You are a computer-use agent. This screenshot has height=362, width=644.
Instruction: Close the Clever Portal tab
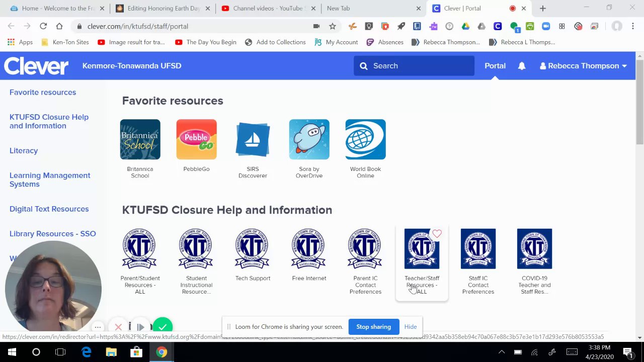[523, 9]
